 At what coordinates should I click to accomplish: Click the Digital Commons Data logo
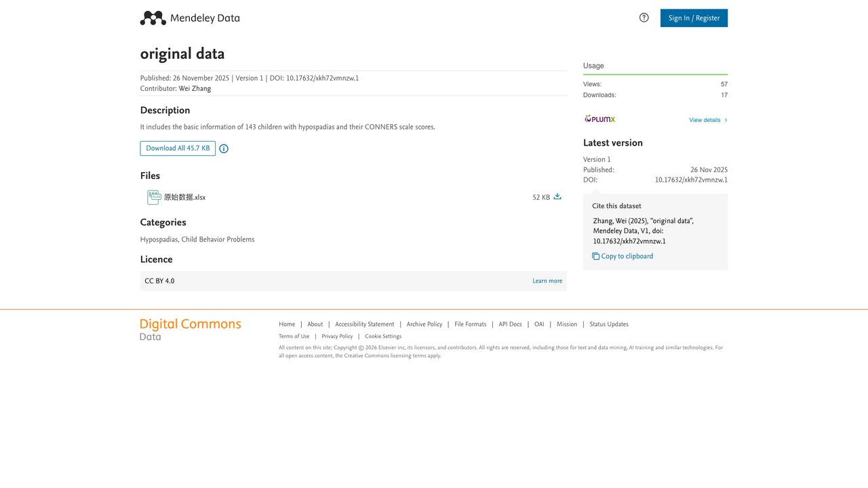[x=191, y=329]
